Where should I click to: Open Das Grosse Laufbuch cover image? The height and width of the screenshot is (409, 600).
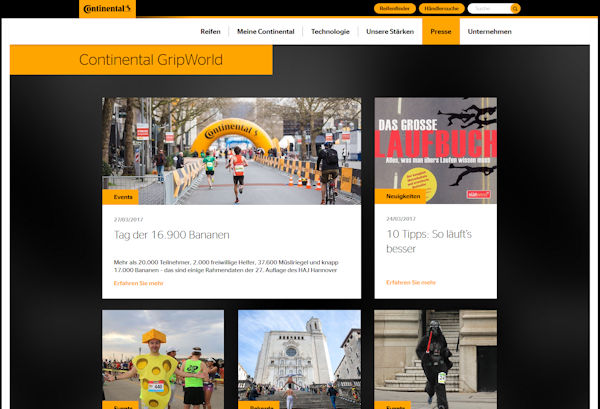coord(435,150)
